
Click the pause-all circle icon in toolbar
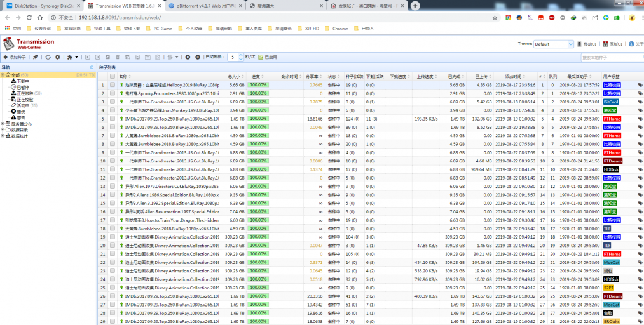[198, 57]
